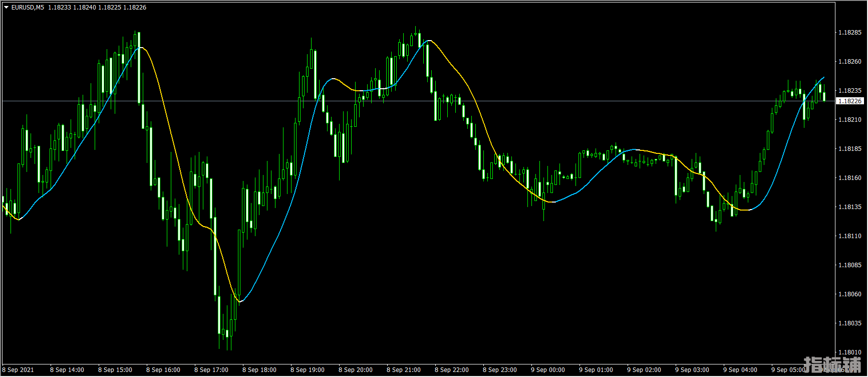Select the close value 1.18226 in header
The image size is (868, 377).
click(x=135, y=8)
